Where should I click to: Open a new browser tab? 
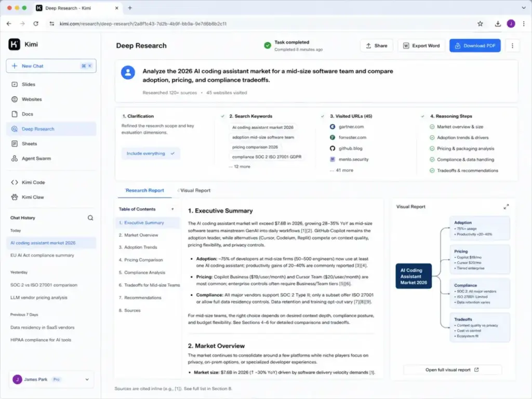point(130,8)
